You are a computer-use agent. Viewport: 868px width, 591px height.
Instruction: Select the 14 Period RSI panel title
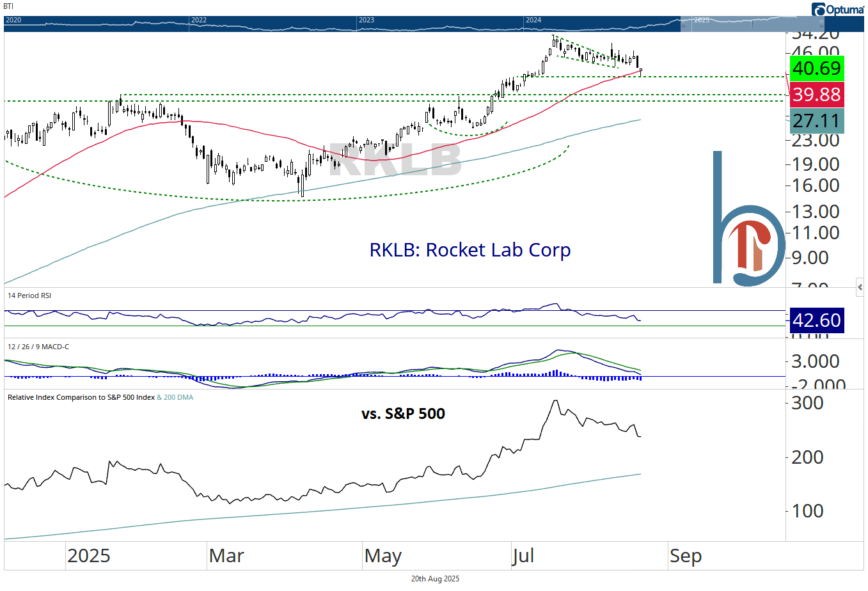point(29,295)
